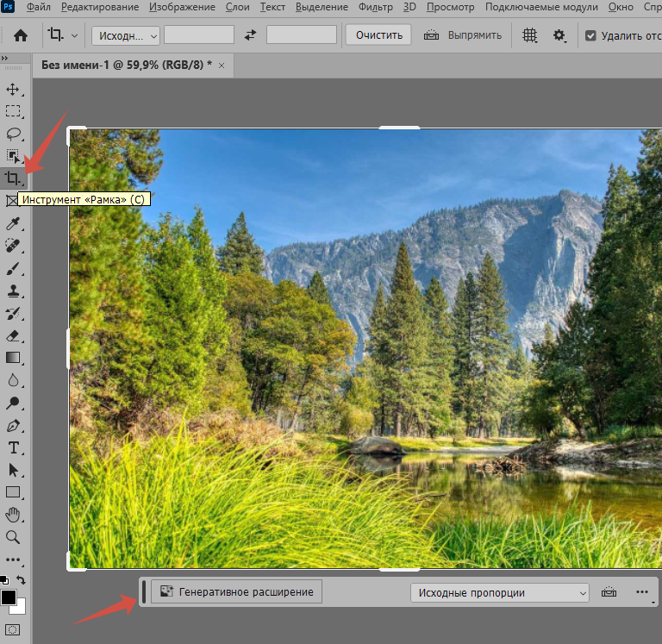
Task: Select the Move tool
Action: pos(13,90)
